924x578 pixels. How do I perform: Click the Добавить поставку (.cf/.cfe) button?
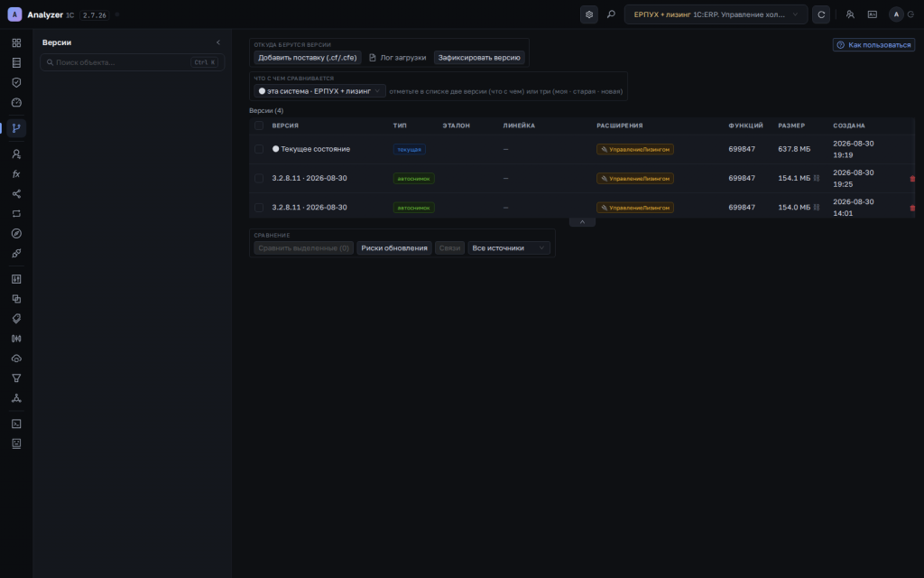click(x=308, y=58)
